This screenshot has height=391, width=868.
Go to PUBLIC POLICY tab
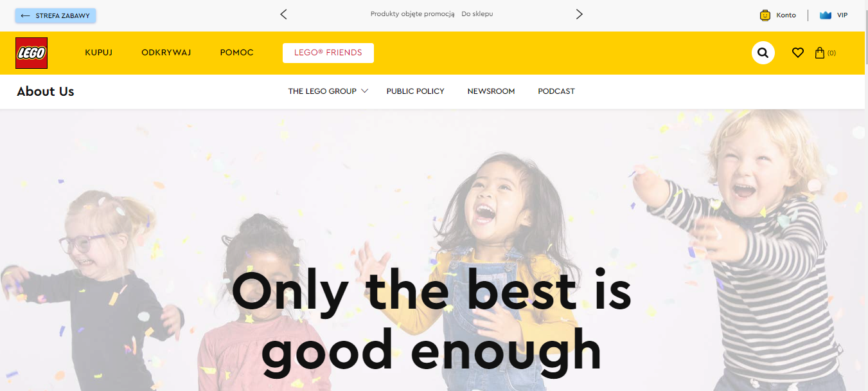(x=415, y=91)
